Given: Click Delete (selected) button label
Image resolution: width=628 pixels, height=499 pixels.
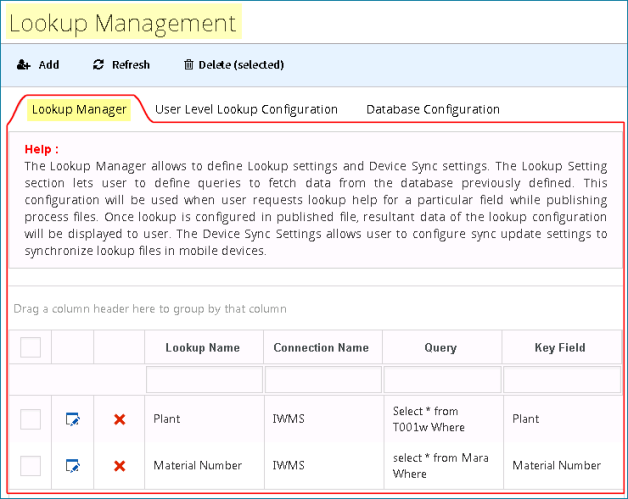Looking at the screenshot, I should [x=241, y=64].
